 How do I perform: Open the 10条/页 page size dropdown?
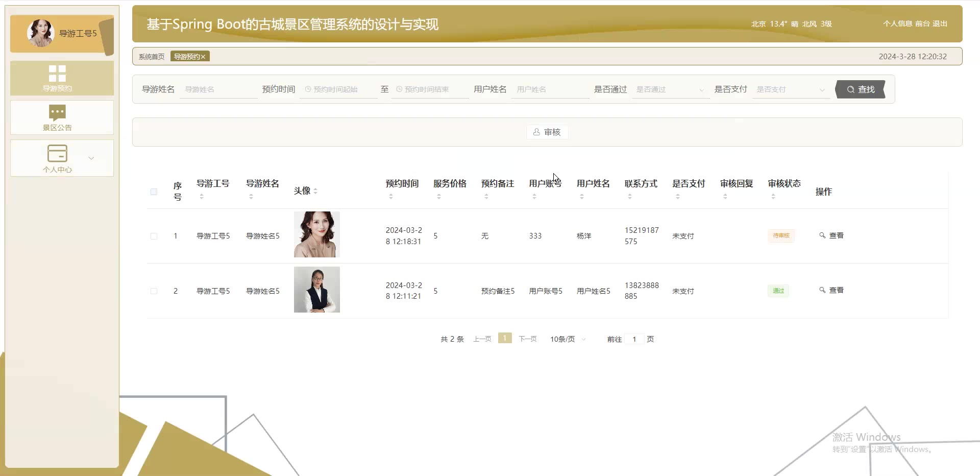[x=568, y=339]
